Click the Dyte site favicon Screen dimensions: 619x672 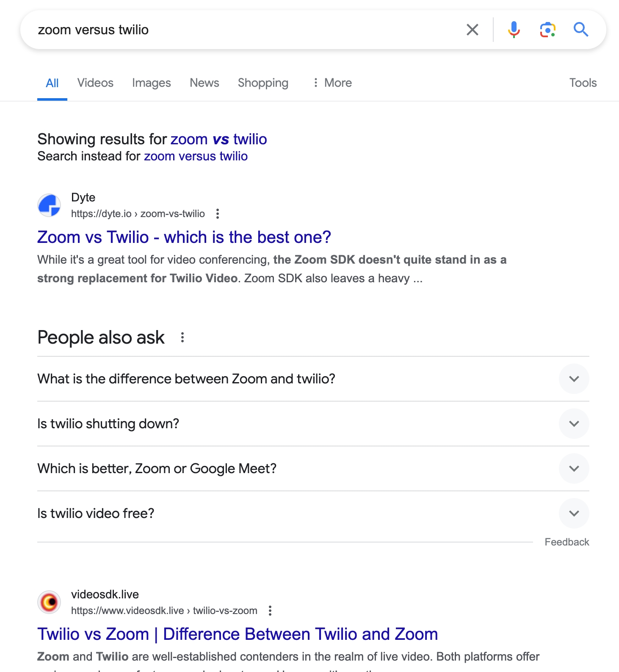point(50,205)
